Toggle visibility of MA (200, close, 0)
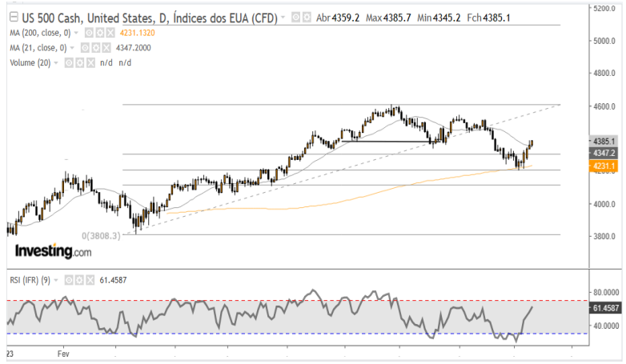This screenshot has height=364, width=626. coord(90,33)
